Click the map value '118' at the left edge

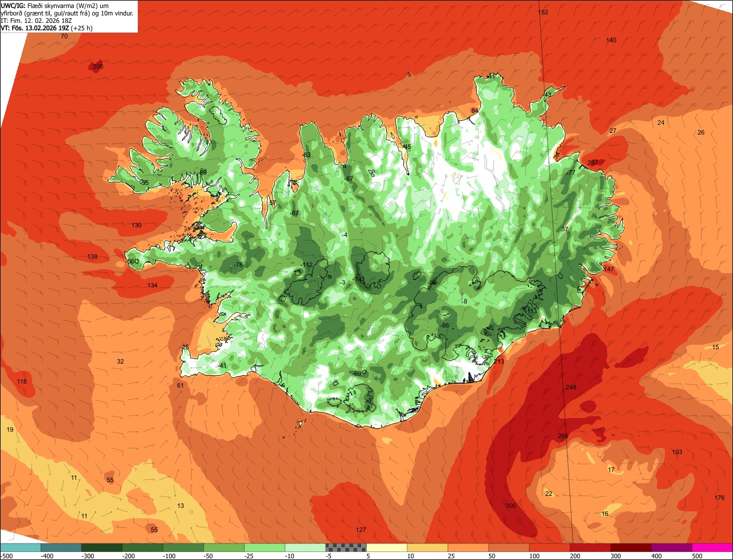[22, 382]
